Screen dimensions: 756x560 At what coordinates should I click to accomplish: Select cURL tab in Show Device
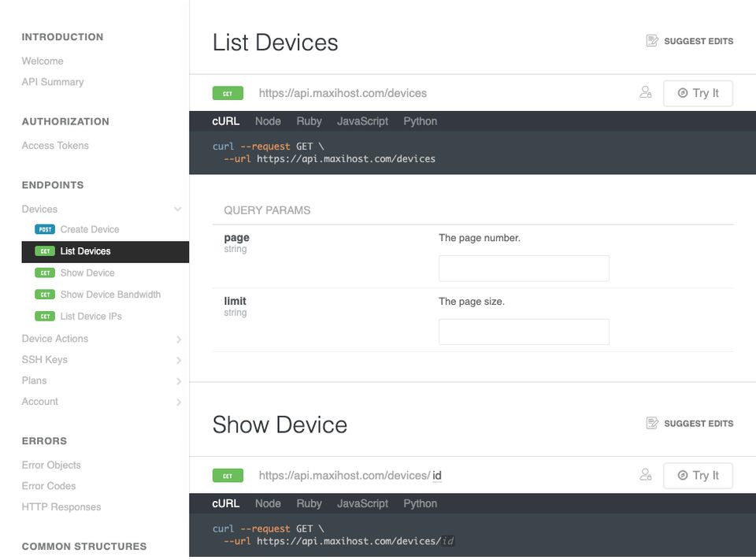pyautogui.click(x=226, y=503)
